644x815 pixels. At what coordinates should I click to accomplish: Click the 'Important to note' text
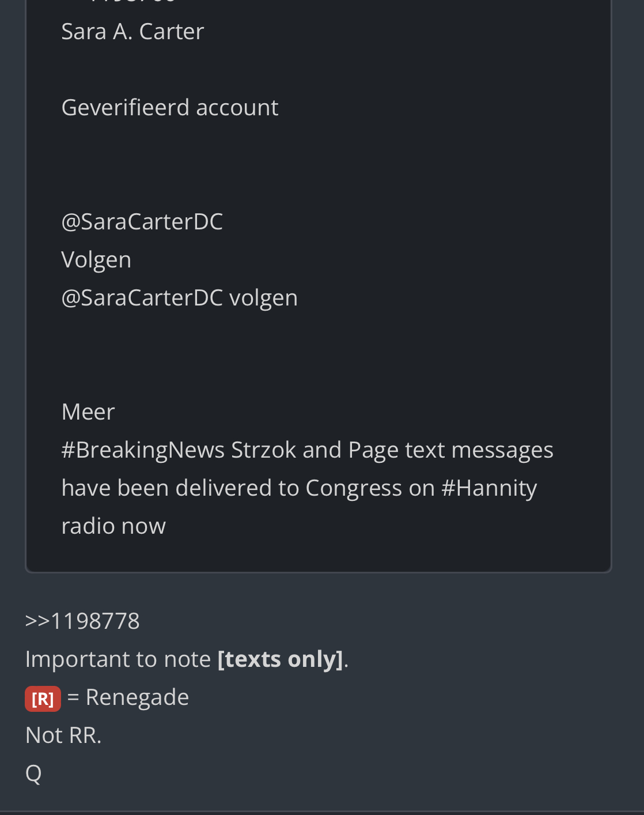[118, 659]
